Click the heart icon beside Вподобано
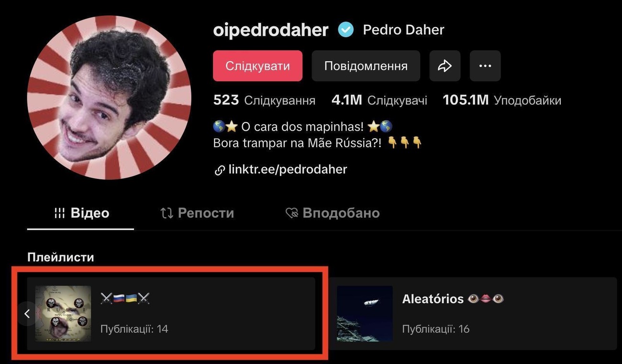The height and width of the screenshot is (364, 622). pos(291,213)
